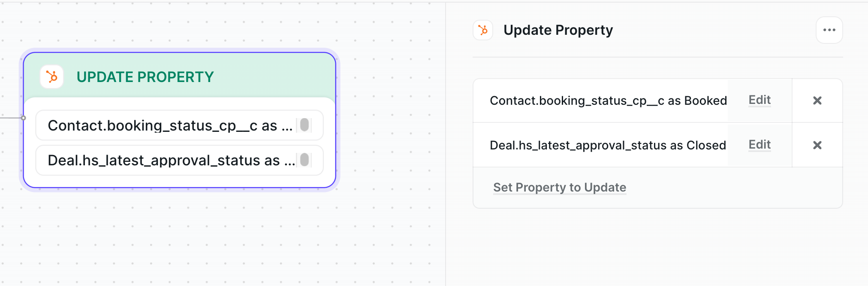Viewport: 868px width, 286px height.
Task: Click the UPDATE PROPERTY node title
Action: coord(145,77)
